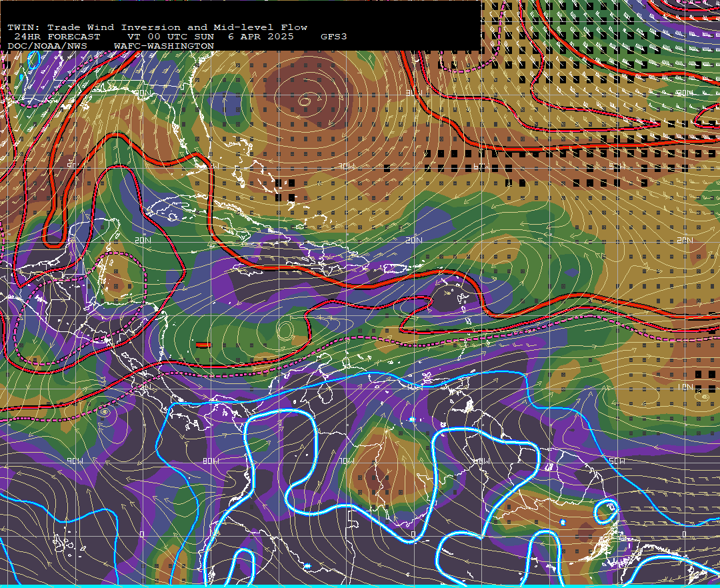The image size is (720, 588).
Task: Click the "50W" label in the lower longitude row
Action: point(617,461)
